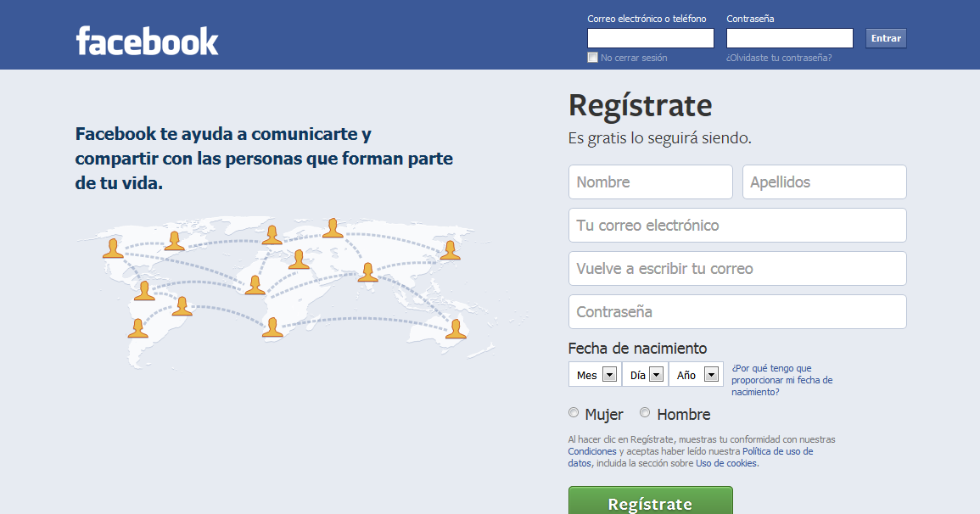Select the Mujer radio button
Viewport: 980px width, 514px height.
point(573,412)
